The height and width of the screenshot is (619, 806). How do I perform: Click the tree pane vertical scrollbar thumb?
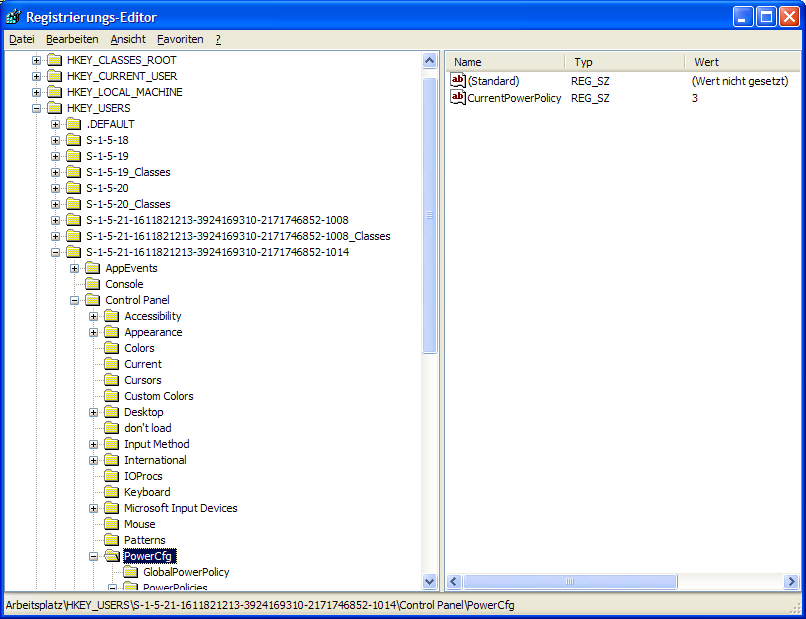[x=429, y=215]
